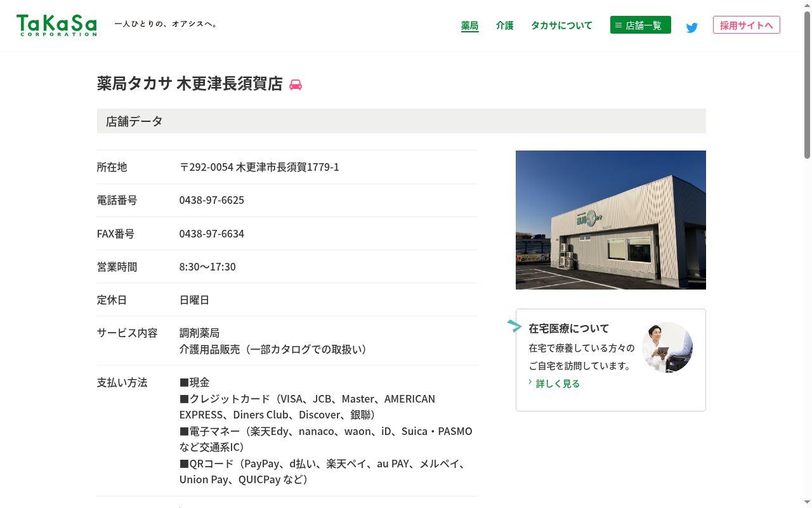Open the Twitter bird icon
The width and height of the screenshot is (812, 508).
692,27
